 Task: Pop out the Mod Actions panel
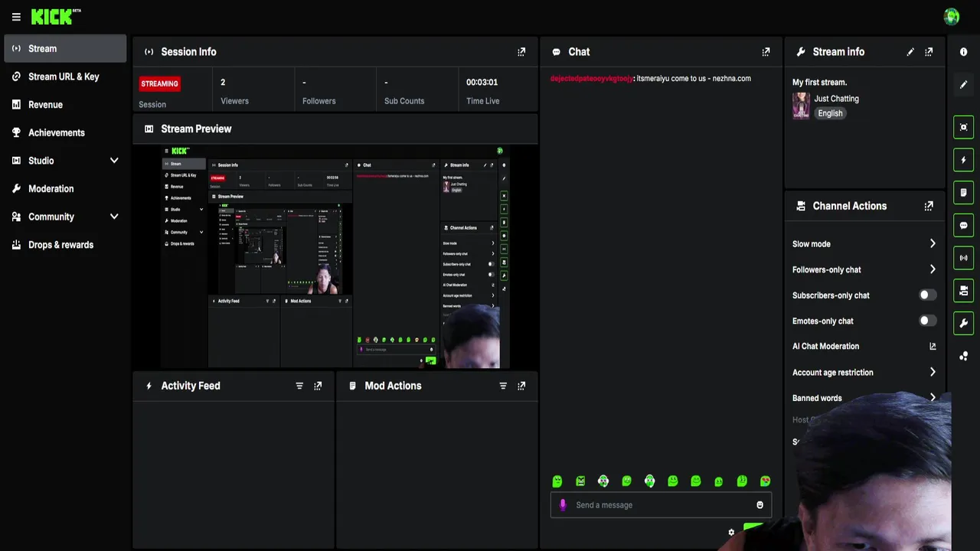tap(521, 386)
